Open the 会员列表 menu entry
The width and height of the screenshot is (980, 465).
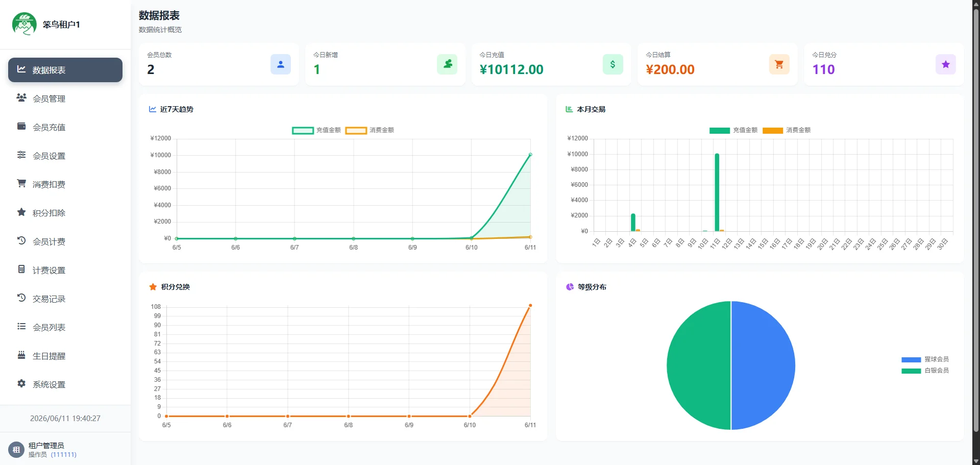[x=65, y=327]
